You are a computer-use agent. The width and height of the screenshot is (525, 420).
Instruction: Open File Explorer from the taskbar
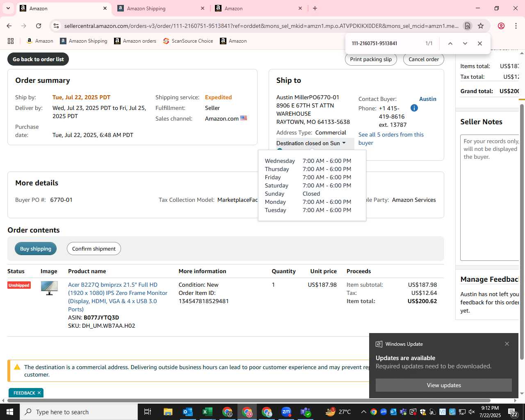(x=168, y=412)
